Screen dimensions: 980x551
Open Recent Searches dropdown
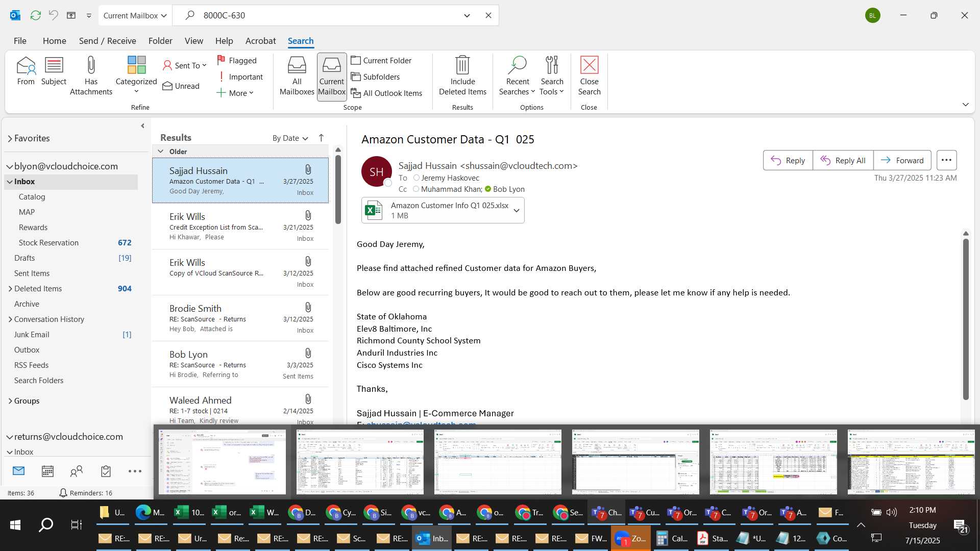(x=517, y=76)
